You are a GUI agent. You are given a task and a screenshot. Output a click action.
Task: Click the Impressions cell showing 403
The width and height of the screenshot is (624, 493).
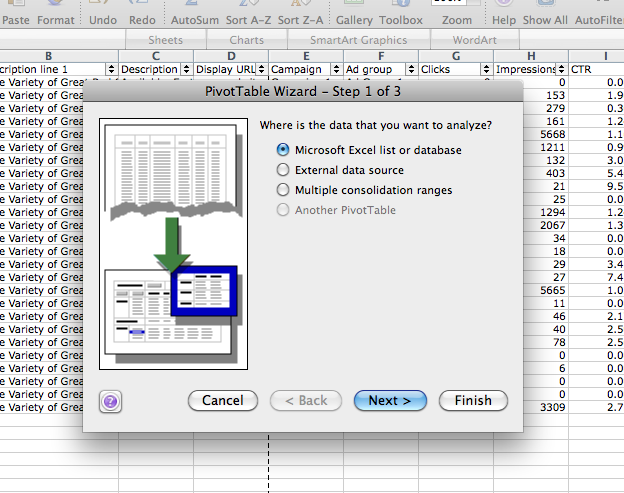pyautogui.click(x=546, y=173)
